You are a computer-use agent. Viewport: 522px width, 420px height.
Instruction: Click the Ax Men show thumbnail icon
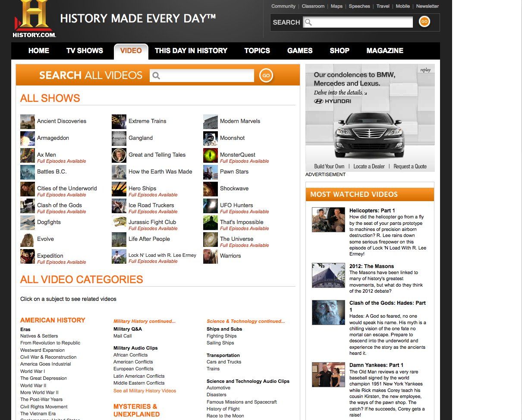[x=28, y=155]
